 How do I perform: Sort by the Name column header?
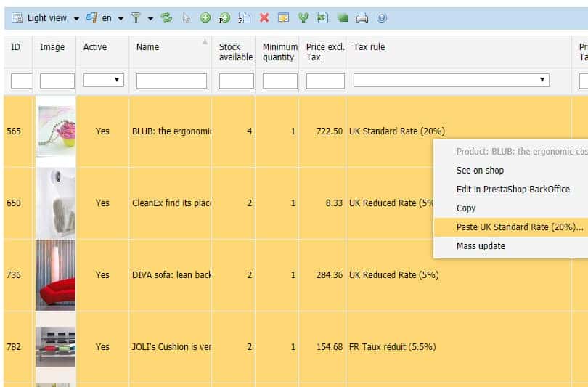tap(147, 47)
